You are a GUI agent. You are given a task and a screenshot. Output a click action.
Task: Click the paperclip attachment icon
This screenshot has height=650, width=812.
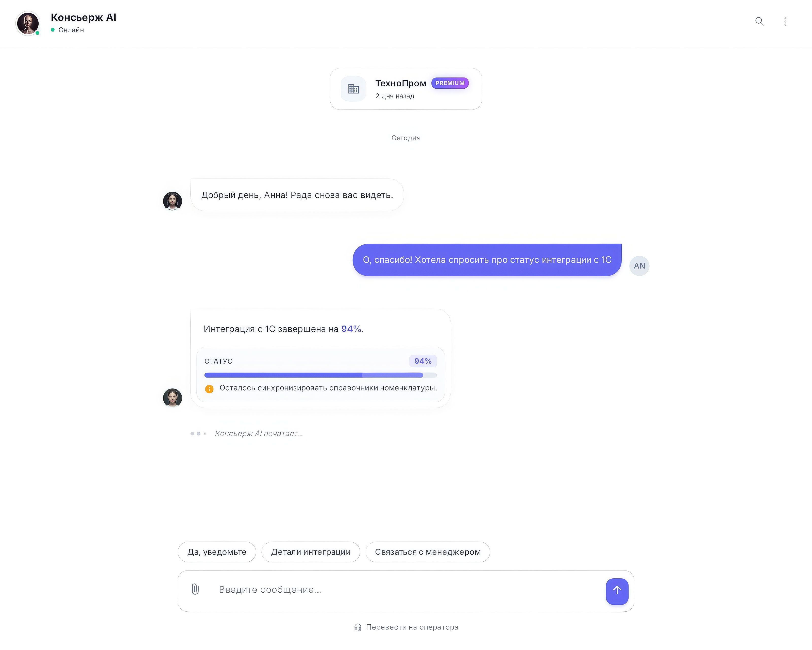tap(195, 589)
